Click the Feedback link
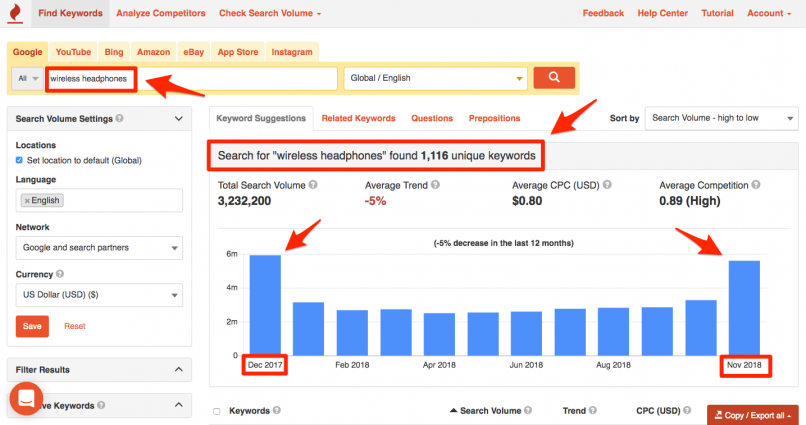This screenshot has height=425, width=806. tap(603, 13)
